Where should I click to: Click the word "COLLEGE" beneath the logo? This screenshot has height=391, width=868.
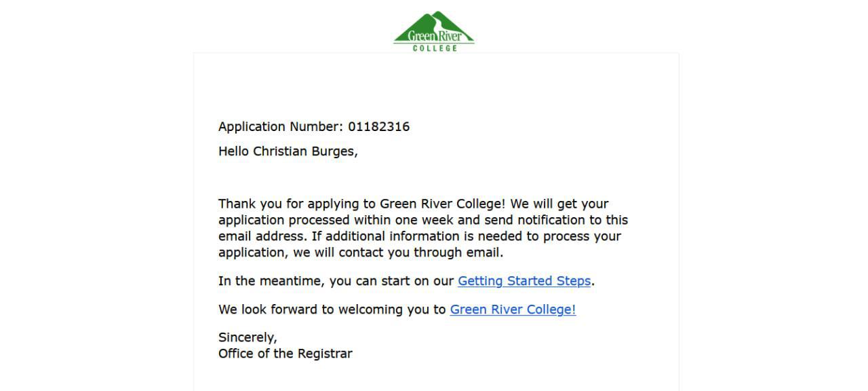click(435, 48)
